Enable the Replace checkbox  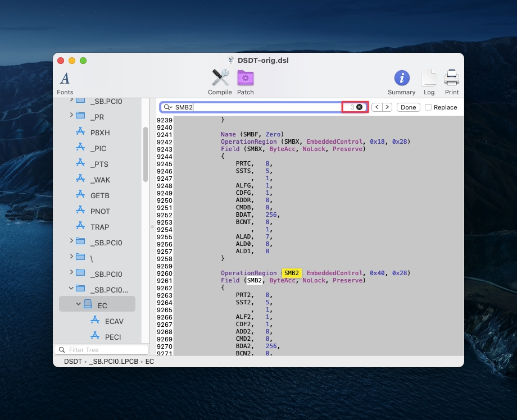coord(429,107)
